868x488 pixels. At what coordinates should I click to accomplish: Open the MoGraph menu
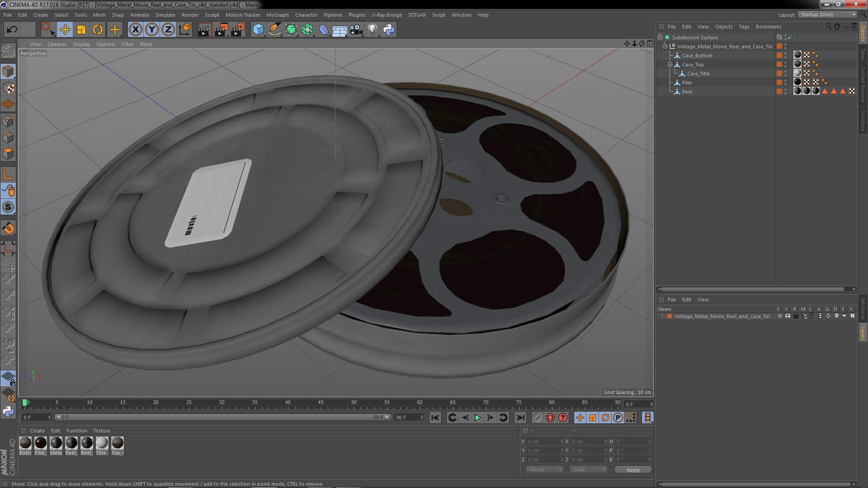278,15
